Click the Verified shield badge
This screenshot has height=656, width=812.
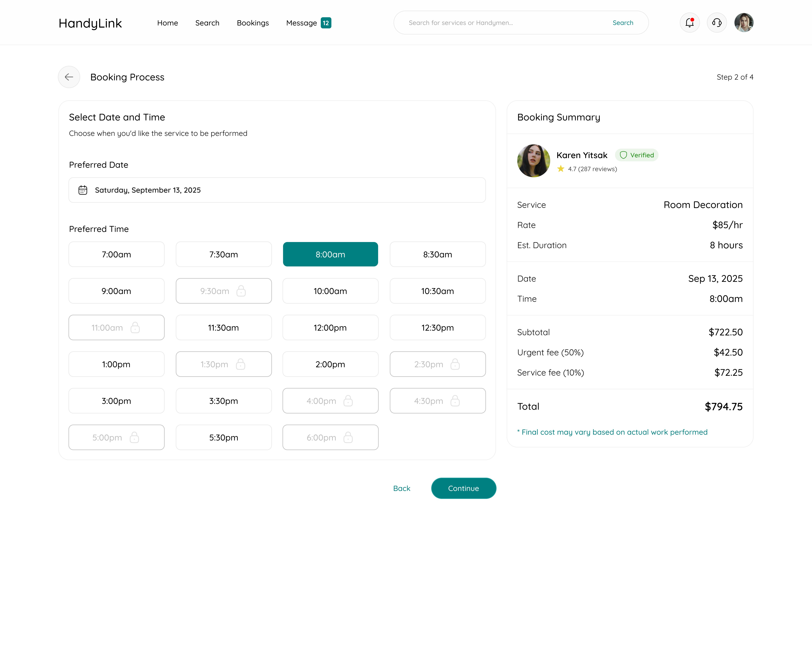coord(637,155)
